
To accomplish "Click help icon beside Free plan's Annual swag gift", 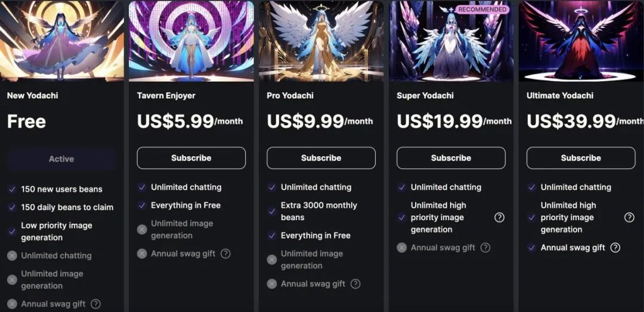I will (x=95, y=304).
